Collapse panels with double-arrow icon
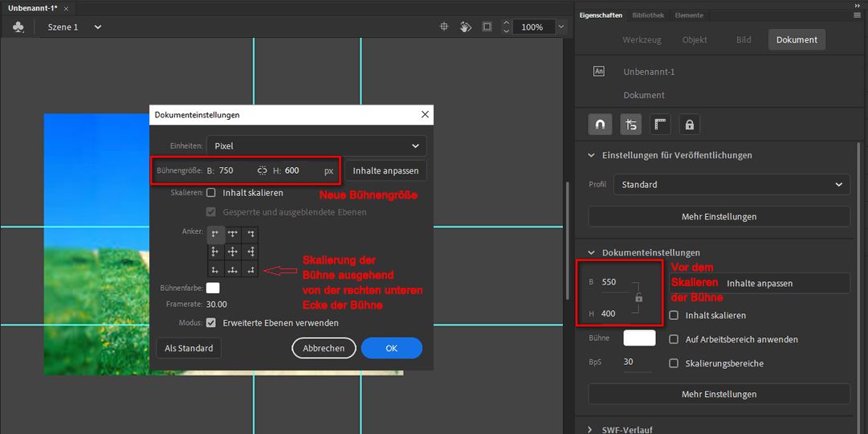Viewport: 868px width, 434px height. point(858,5)
